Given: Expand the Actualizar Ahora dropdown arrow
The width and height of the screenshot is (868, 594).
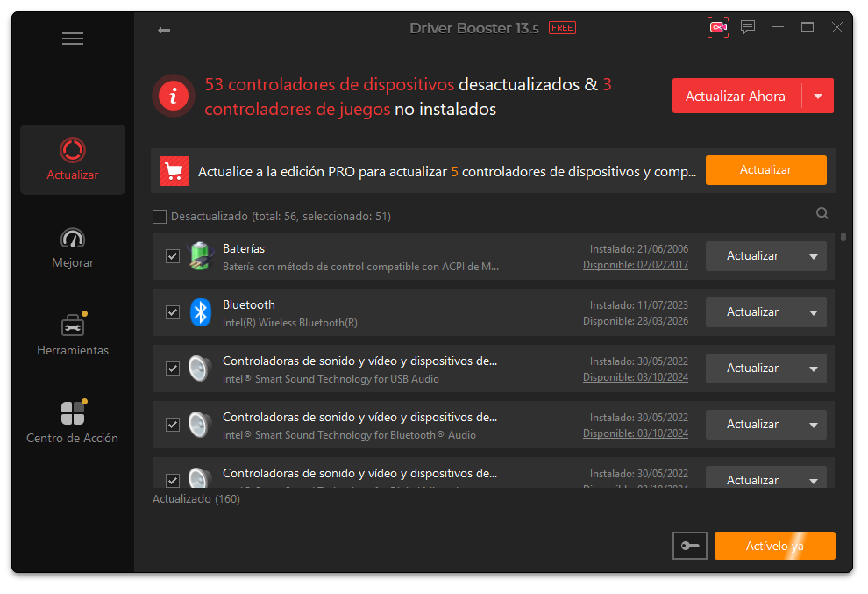Looking at the screenshot, I should click(x=818, y=96).
